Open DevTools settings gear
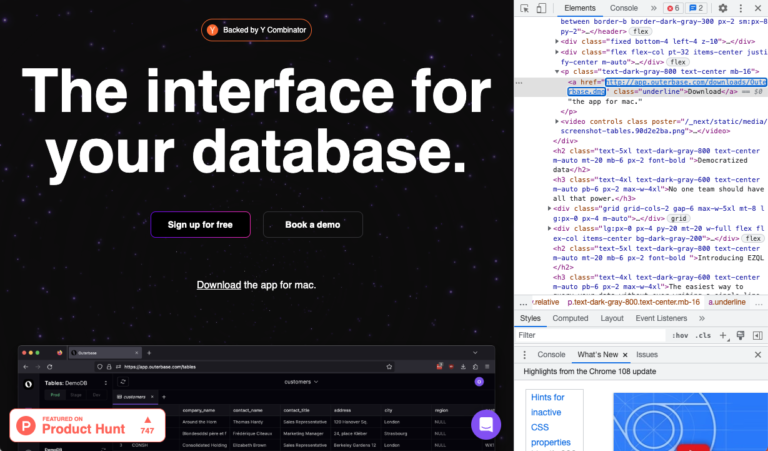 click(722, 8)
